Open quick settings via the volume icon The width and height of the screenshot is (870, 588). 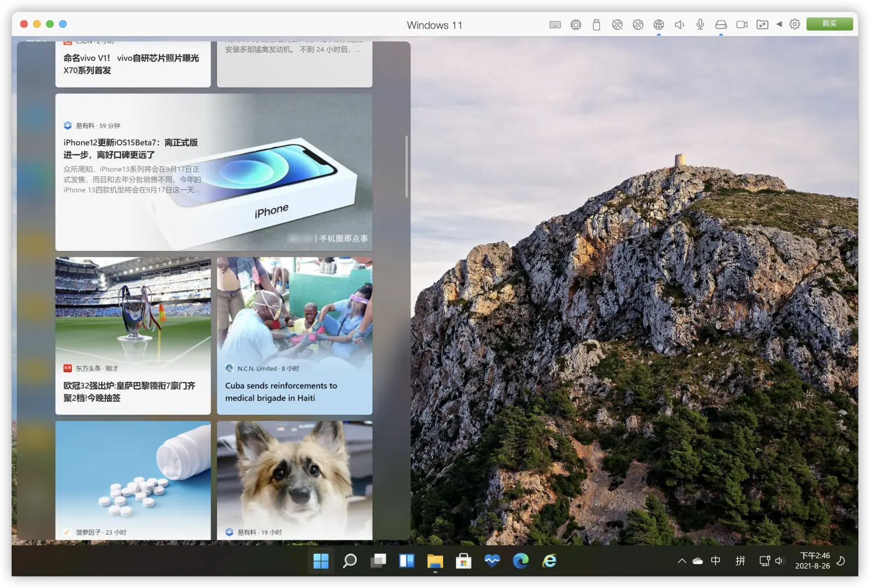[780, 561]
